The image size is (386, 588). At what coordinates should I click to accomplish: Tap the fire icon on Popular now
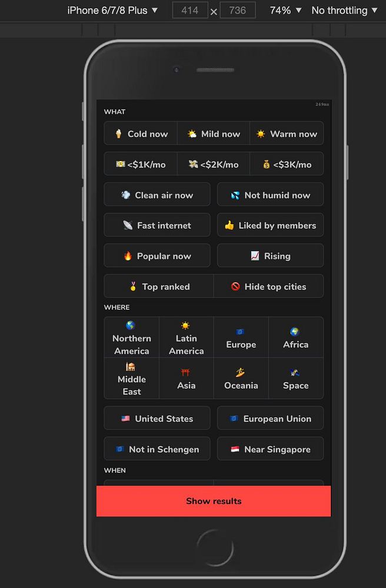point(128,256)
